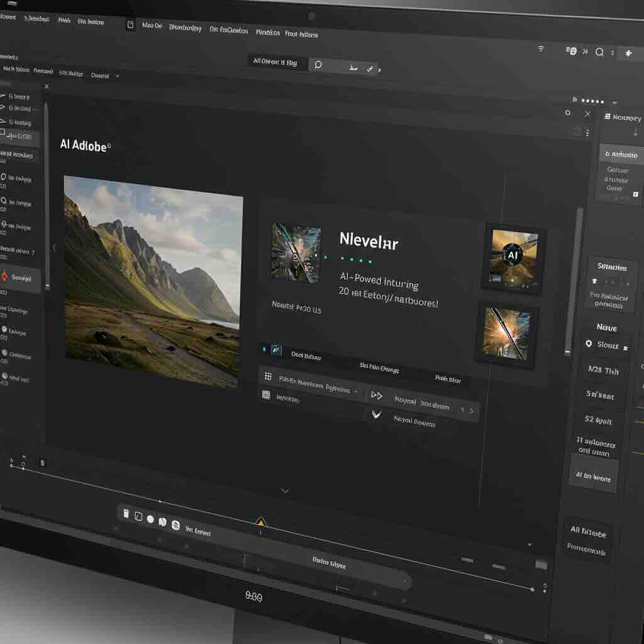Click the N circle icon in the timeline toolbar
The width and height of the screenshot is (644, 644).
pos(163,522)
